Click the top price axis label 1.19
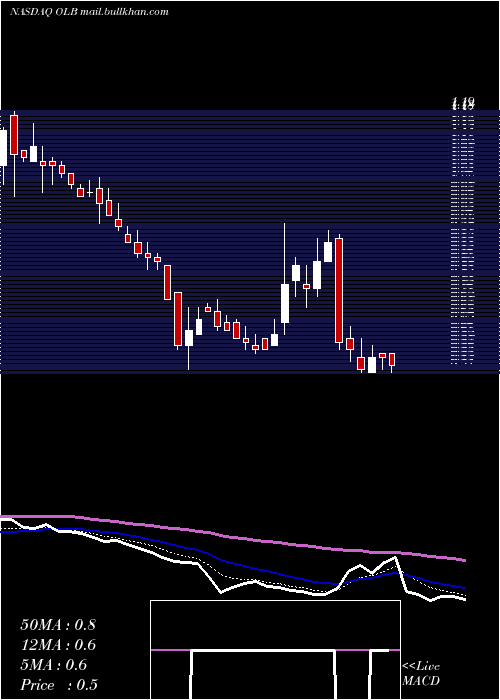Screen dimensions: 500x700 pyautogui.click(x=463, y=104)
